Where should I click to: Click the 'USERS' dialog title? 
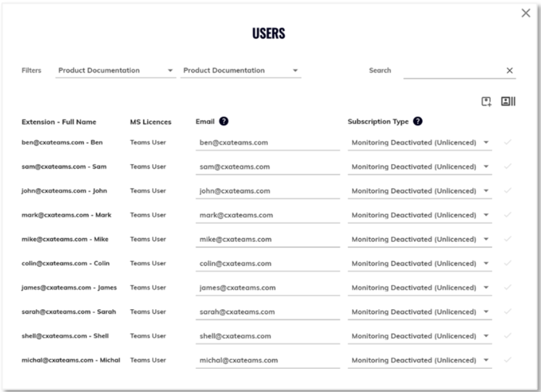[269, 33]
